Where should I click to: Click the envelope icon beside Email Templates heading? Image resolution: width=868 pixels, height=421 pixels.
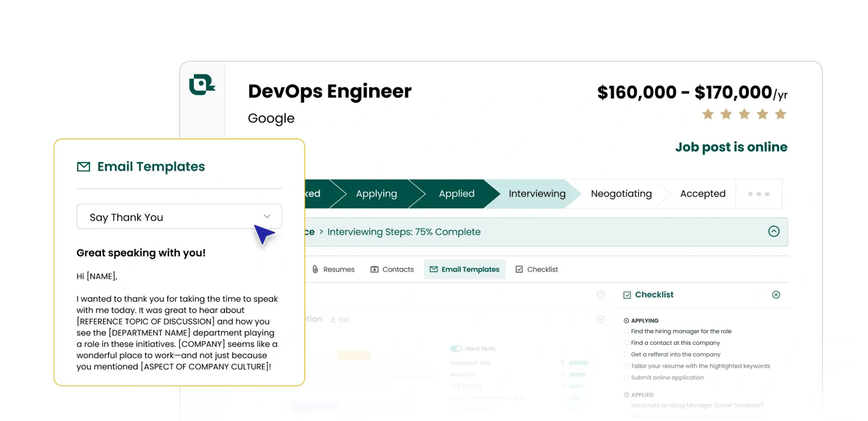83,166
